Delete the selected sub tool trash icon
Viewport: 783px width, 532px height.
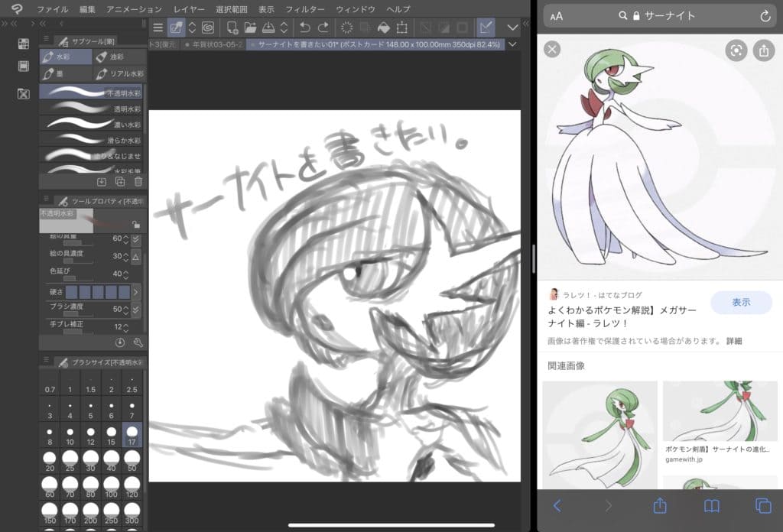[138, 182]
